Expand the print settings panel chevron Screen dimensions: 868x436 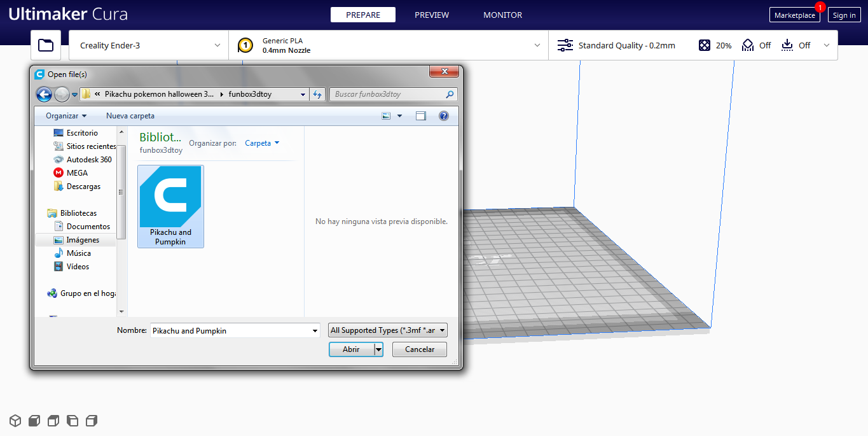click(827, 45)
